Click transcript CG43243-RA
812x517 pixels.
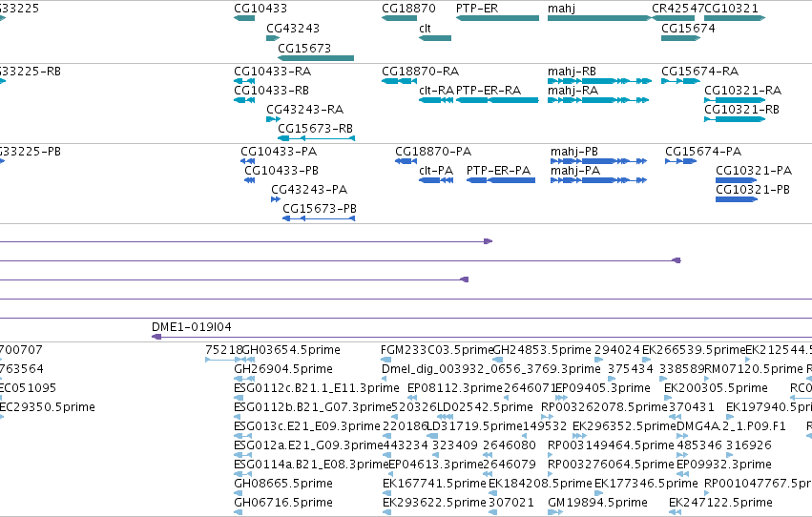pos(273,119)
